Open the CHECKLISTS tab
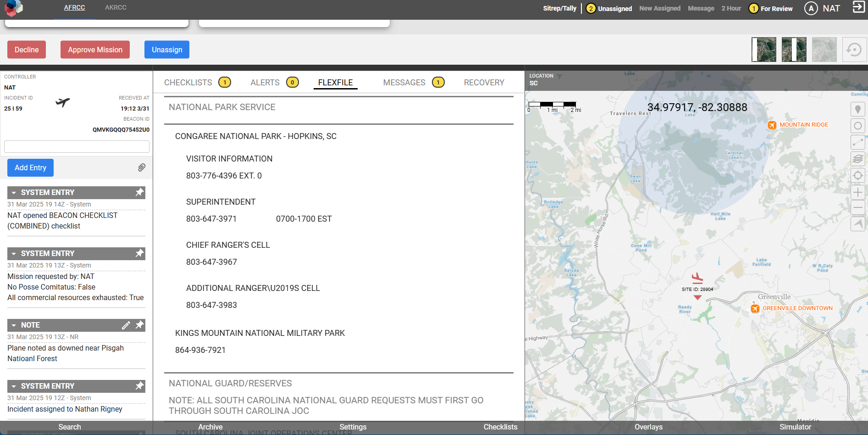 point(188,83)
